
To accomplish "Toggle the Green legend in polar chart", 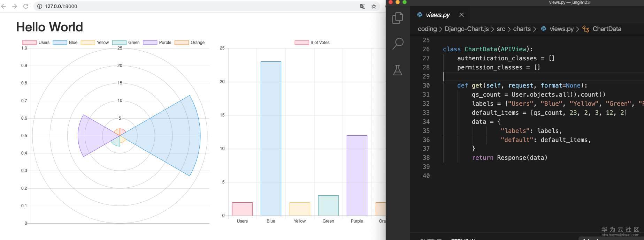I will [x=126, y=43].
